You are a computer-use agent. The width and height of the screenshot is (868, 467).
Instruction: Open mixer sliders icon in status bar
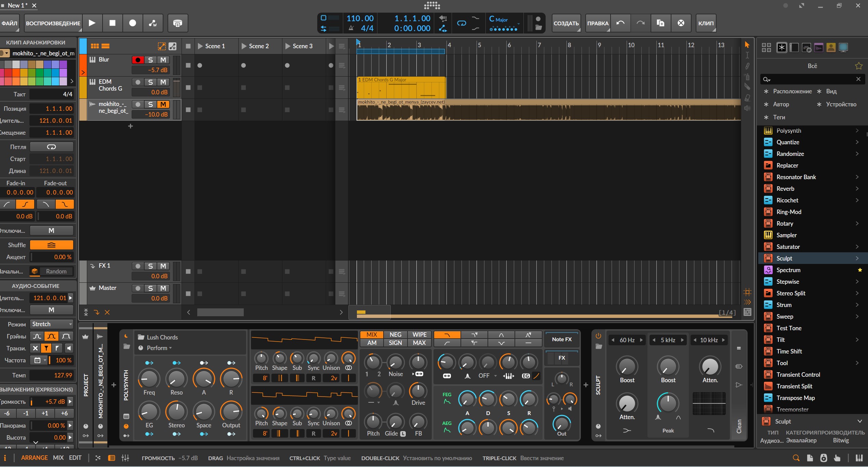tap(125, 458)
